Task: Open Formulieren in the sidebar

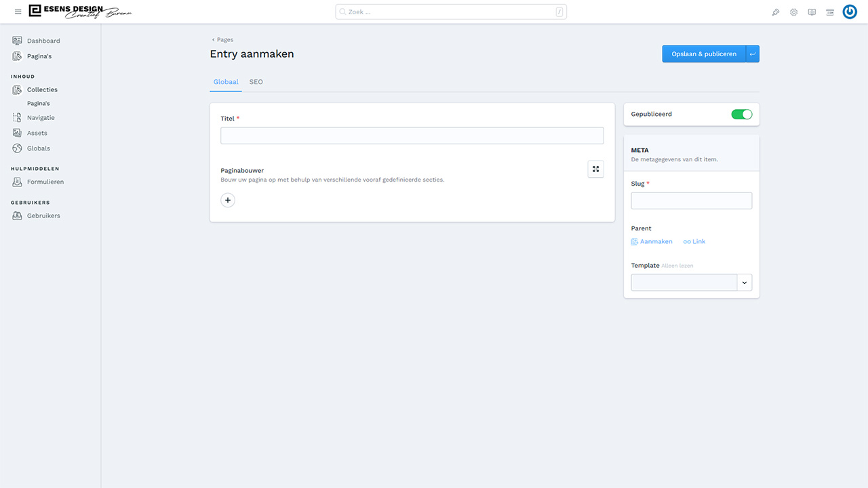Action: coord(45,182)
